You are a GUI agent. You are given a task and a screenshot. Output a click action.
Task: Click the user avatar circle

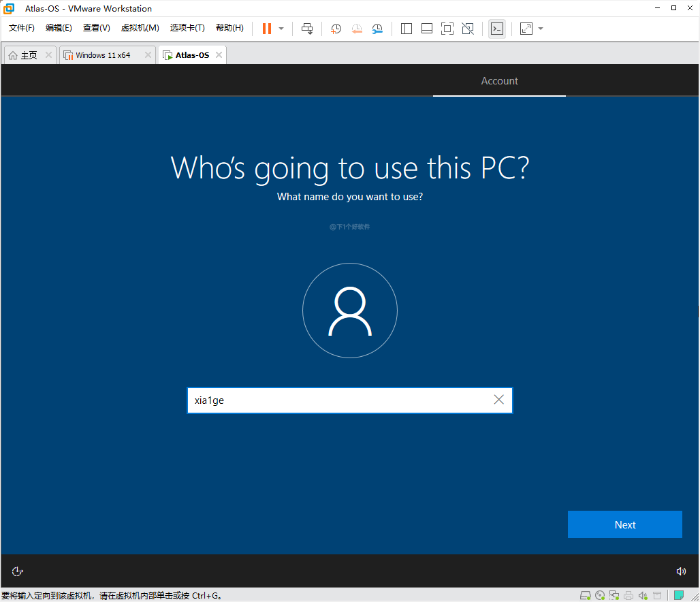350,311
